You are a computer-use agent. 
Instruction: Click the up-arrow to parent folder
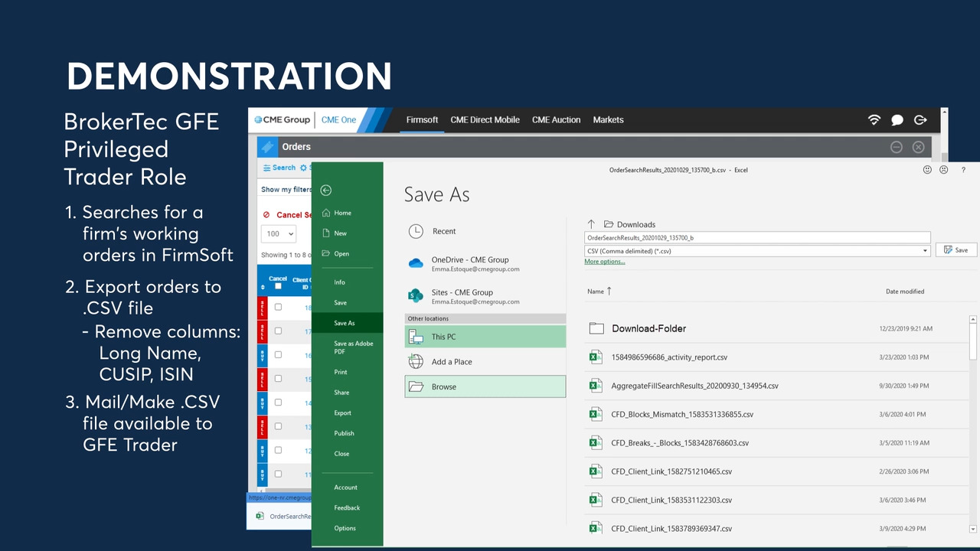[591, 224]
